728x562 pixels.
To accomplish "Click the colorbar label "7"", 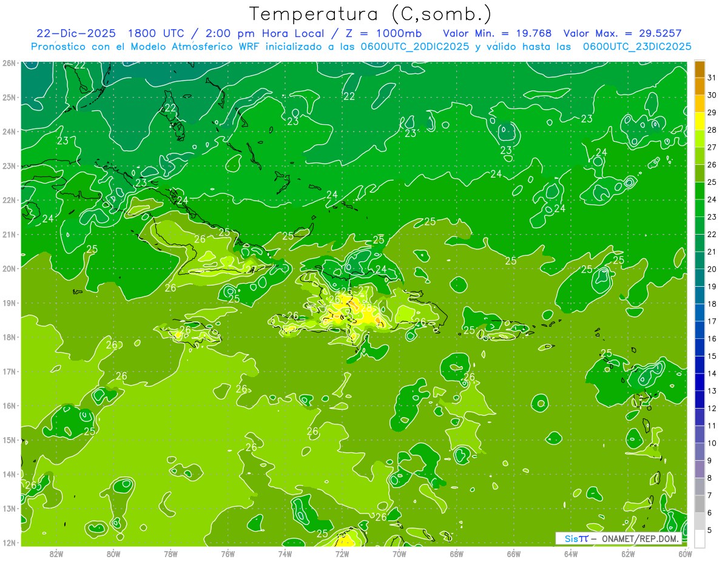I will (x=710, y=495).
